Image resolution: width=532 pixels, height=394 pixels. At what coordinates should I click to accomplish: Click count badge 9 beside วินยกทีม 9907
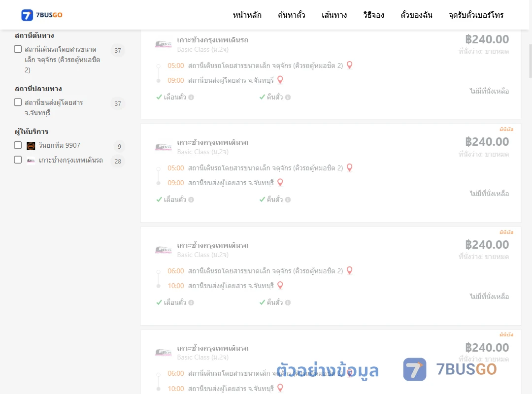(119, 146)
